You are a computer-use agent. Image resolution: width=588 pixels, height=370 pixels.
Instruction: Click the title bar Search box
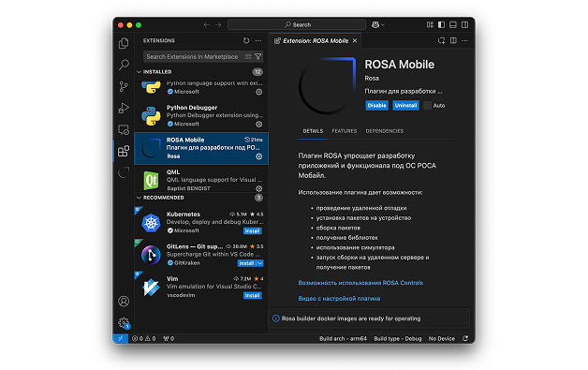pos(297,24)
